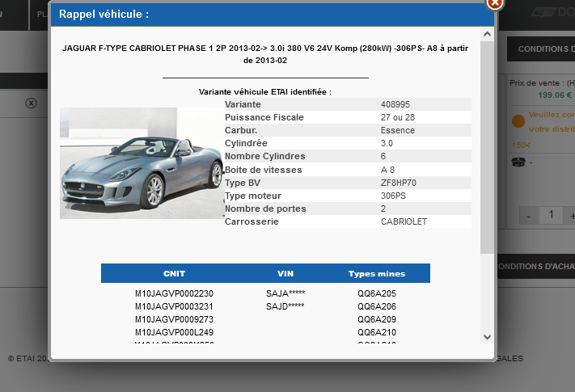Click the package box icon in background
The height and width of the screenshot is (392, 575).
[518, 162]
